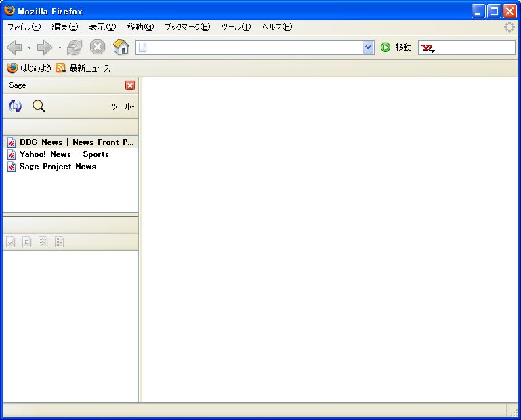Click the mark as unread page icon
This screenshot has width=521, height=420.
click(x=27, y=242)
